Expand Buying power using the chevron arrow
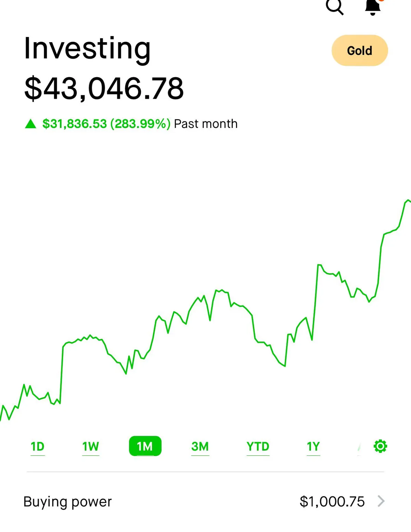This screenshot has height=532, width=411. point(381,501)
